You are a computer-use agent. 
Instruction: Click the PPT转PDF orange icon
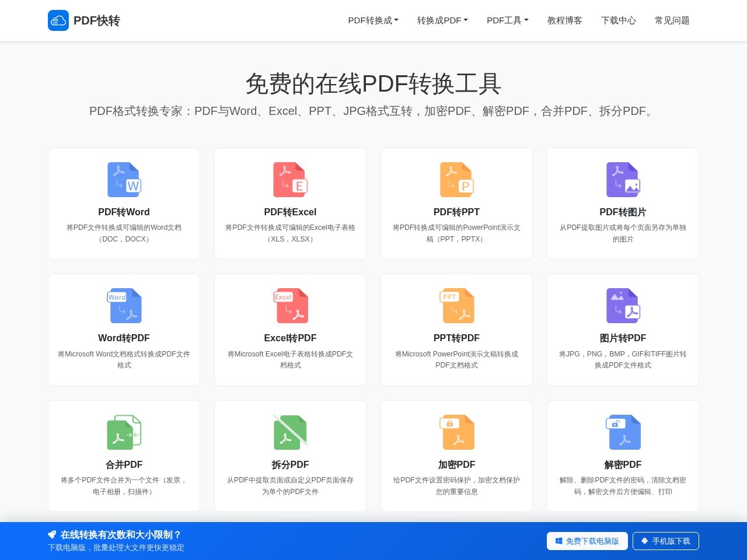click(x=457, y=306)
